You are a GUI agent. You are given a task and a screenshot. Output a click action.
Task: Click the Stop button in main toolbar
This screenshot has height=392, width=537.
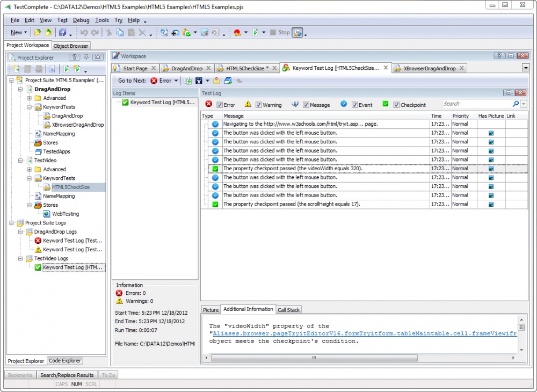pos(280,33)
